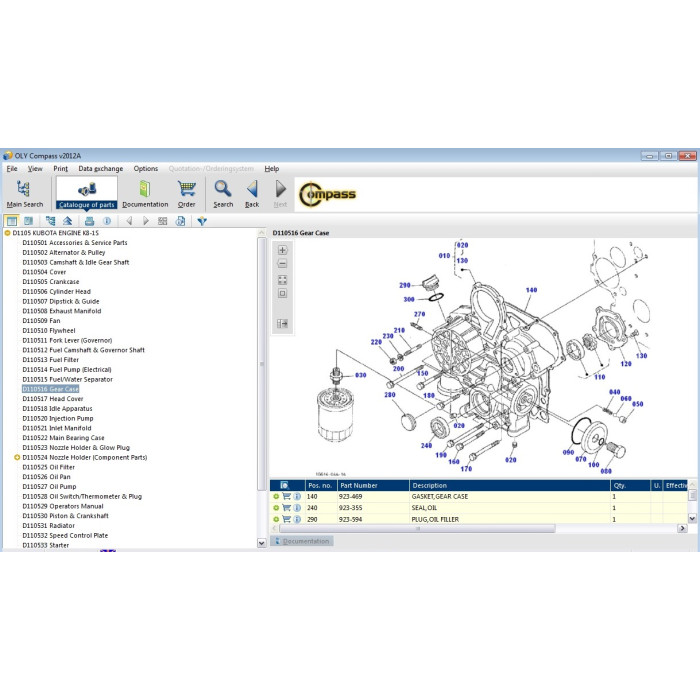Sort by the Part Number column header
The height and width of the screenshot is (700, 700).
373,485
